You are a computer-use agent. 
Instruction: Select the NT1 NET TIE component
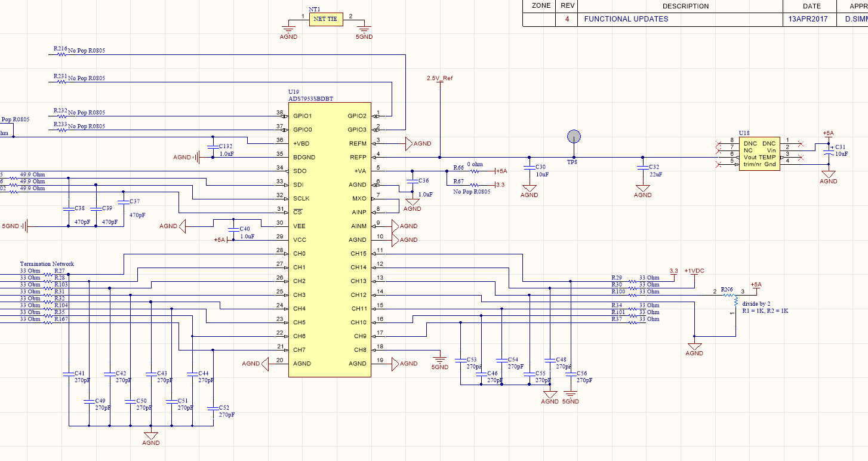(325, 19)
